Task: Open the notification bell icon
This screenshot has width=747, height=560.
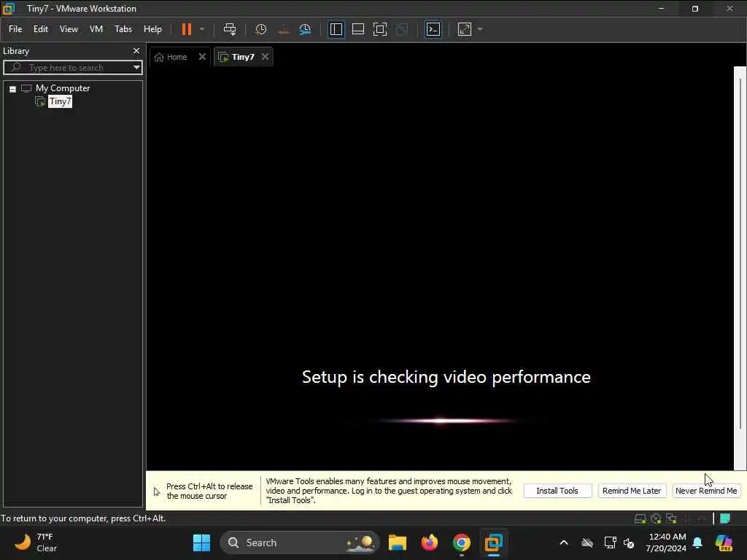Action: coord(697,542)
